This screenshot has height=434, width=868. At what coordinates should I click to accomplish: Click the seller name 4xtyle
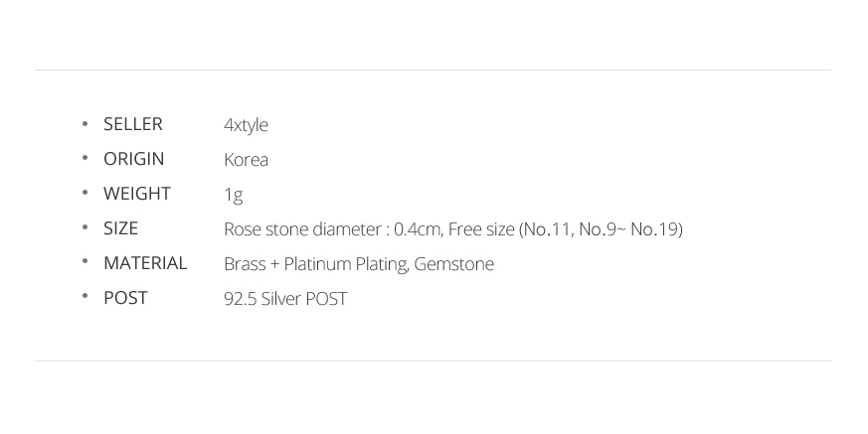click(246, 125)
